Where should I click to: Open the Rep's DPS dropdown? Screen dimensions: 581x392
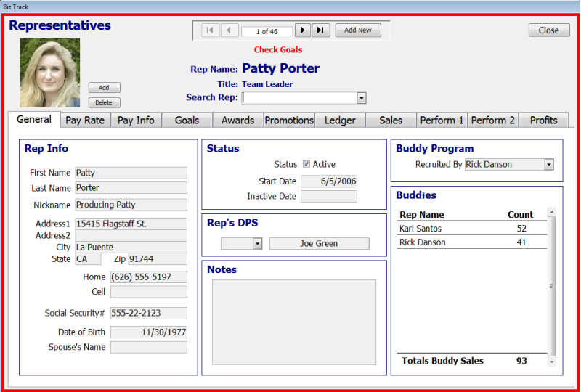click(x=257, y=244)
